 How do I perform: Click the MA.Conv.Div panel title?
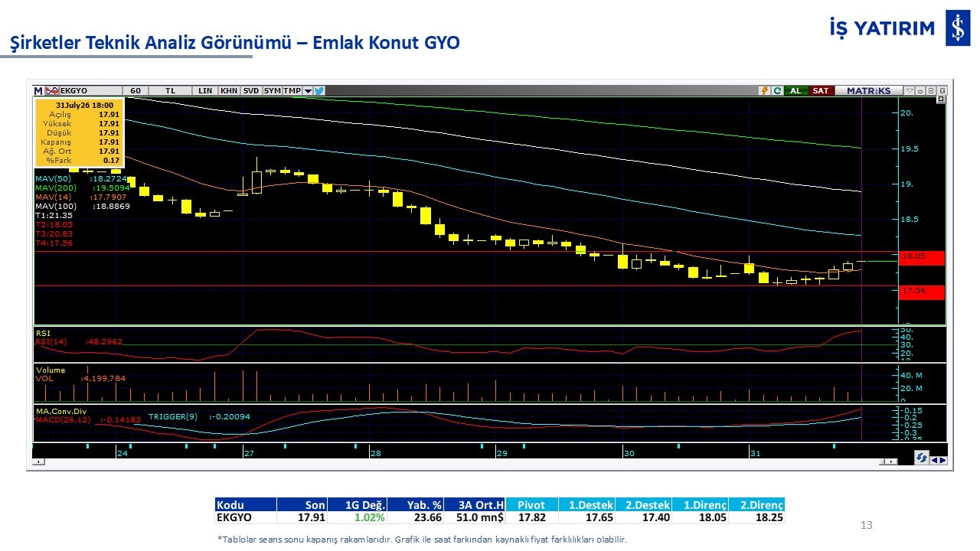60,411
